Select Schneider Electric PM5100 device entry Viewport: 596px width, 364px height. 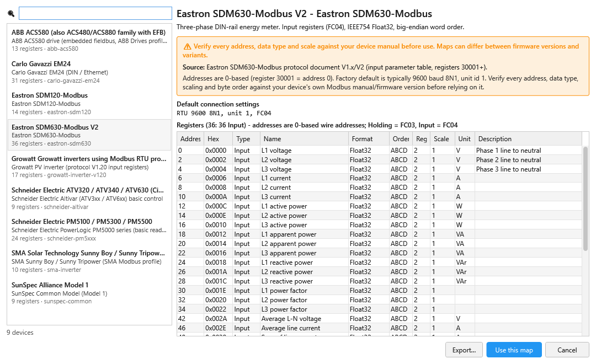89,229
